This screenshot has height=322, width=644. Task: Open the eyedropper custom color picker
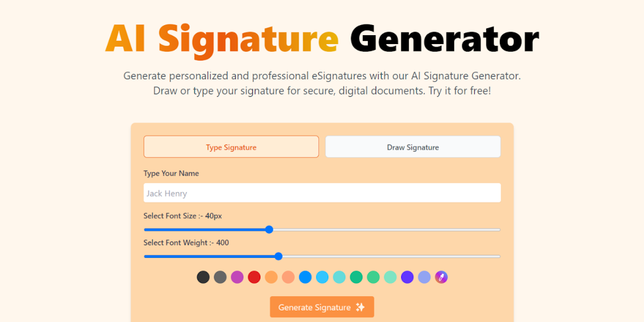click(x=441, y=277)
